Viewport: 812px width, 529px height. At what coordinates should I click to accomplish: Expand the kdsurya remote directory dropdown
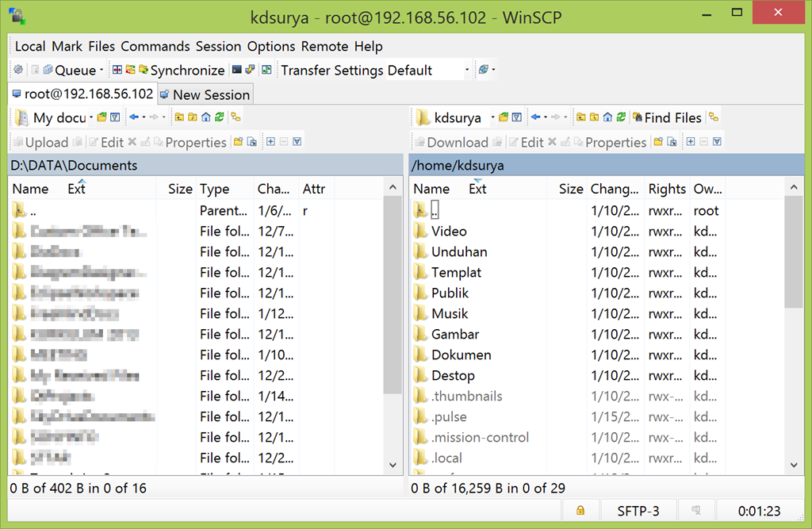click(492, 117)
